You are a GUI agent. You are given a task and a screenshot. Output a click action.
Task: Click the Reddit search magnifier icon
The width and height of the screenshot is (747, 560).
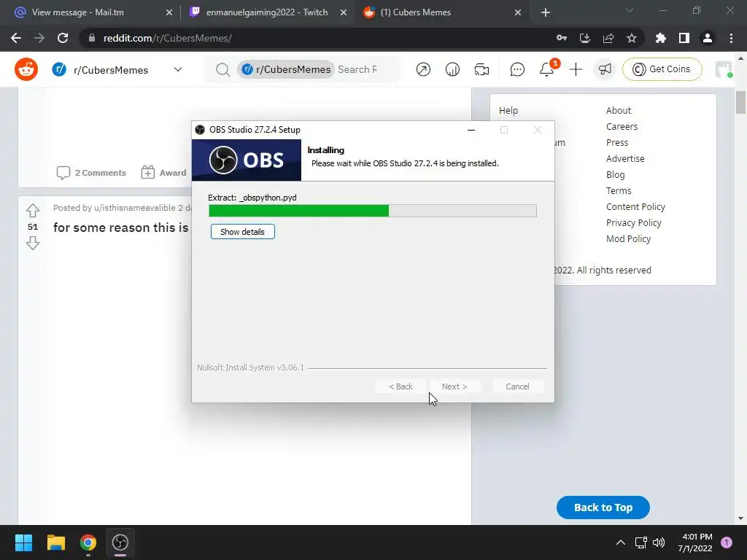click(x=222, y=69)
